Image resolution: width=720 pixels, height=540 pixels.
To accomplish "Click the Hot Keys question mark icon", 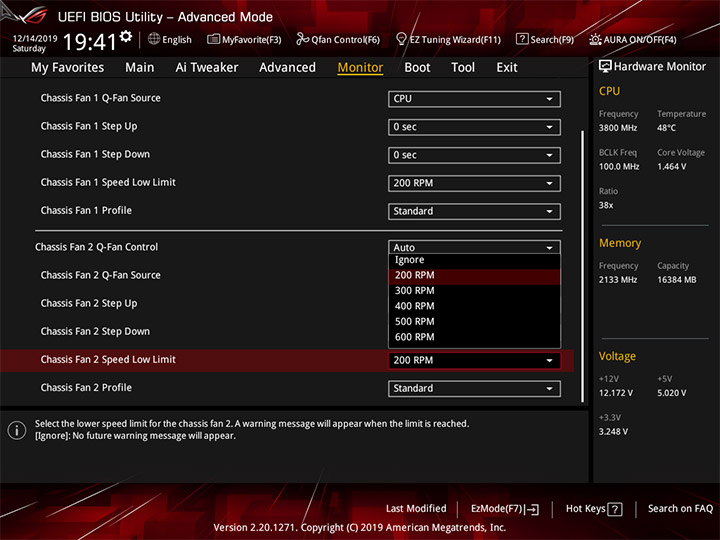I will tap(615, 509).
